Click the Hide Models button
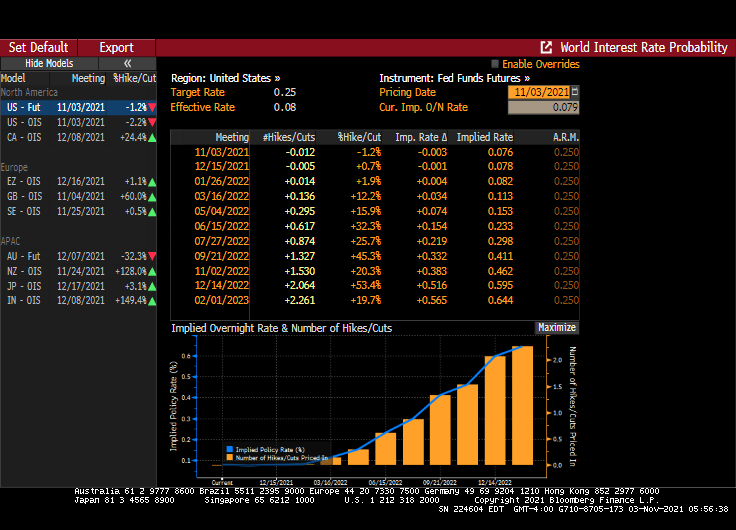 (x=49, y=63)
